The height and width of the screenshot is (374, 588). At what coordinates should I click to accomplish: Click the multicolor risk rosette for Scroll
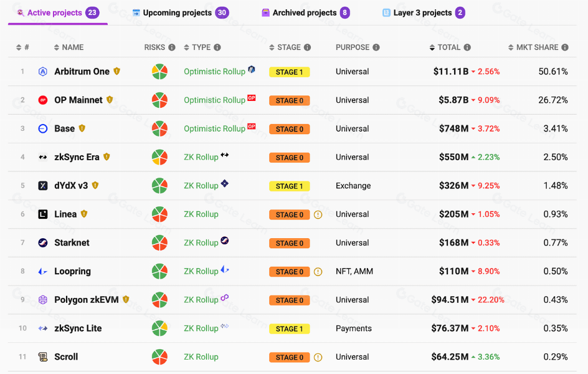(x=160, y=357)
